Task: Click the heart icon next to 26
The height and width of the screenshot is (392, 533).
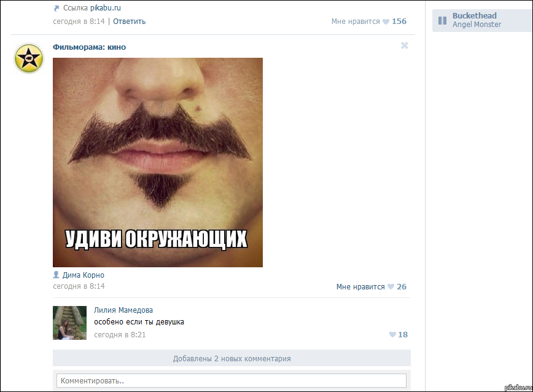Action: (391, 286)
